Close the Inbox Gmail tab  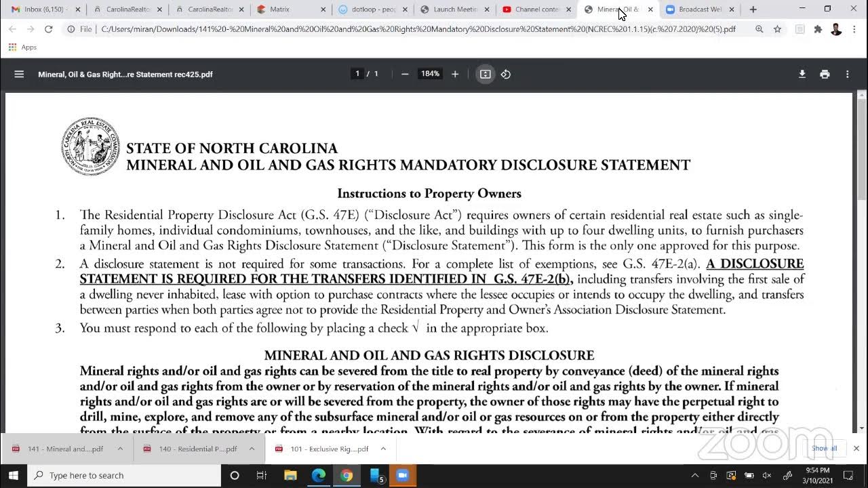(78, 9)
